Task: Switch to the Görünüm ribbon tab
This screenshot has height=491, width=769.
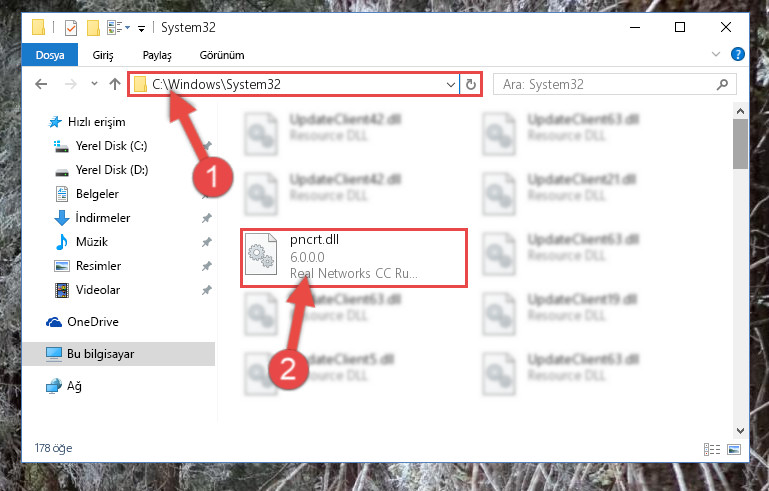Action: (x=222, y=55)
